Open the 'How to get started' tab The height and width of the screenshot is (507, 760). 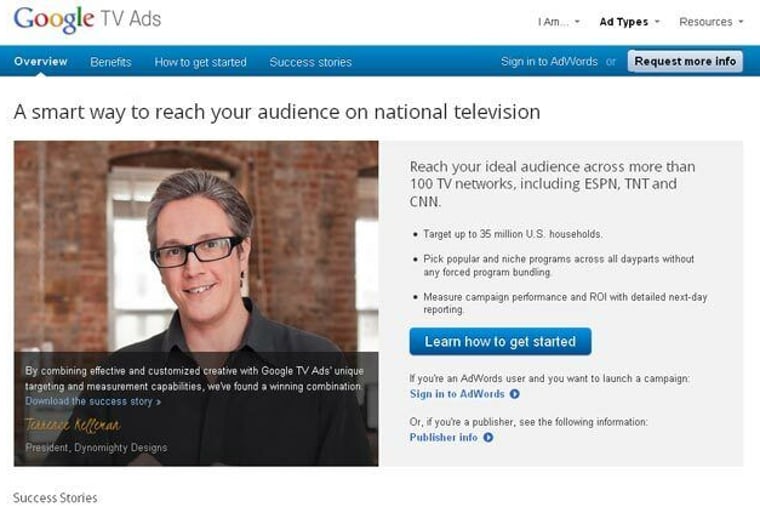pyautogui.click(x=200, y=62)
